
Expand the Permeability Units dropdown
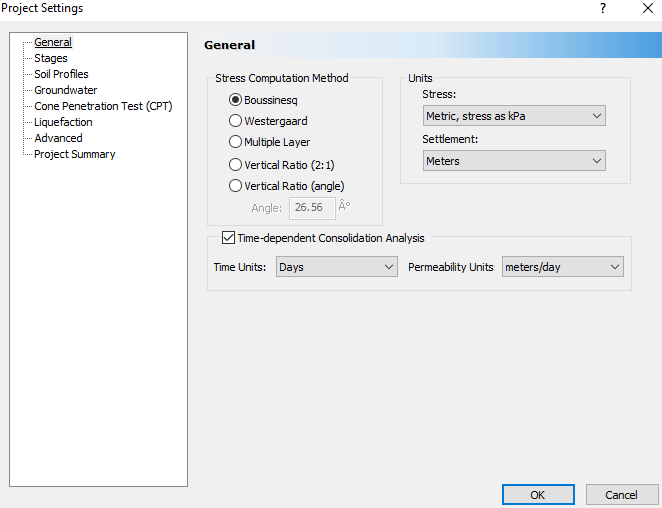tap(562, 267)
